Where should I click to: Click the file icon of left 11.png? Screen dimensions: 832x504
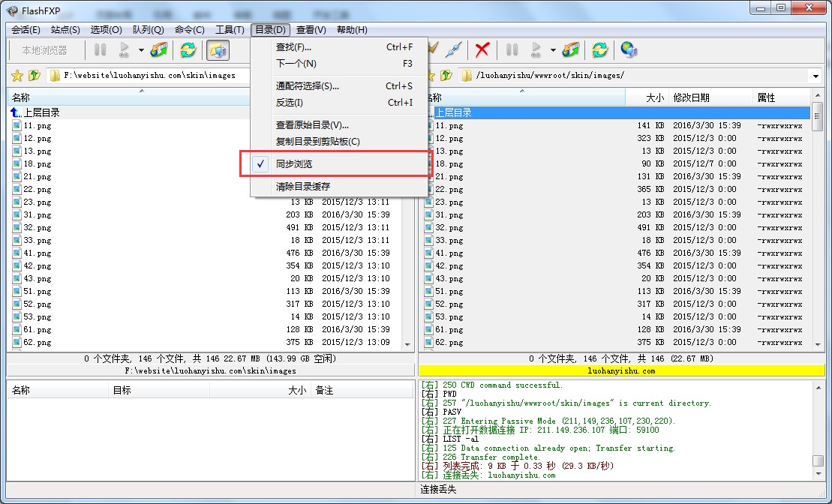point(17,126)
